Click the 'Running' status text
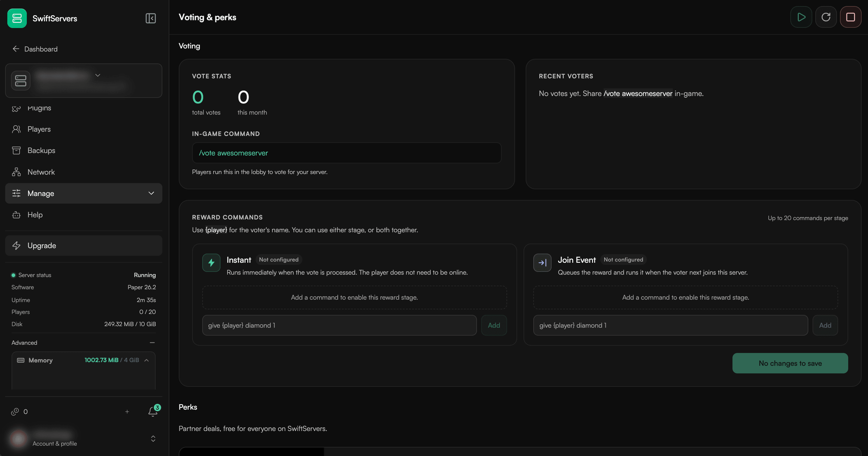The height and width of the screenshot is (456, 868). [x=145, y=275]
